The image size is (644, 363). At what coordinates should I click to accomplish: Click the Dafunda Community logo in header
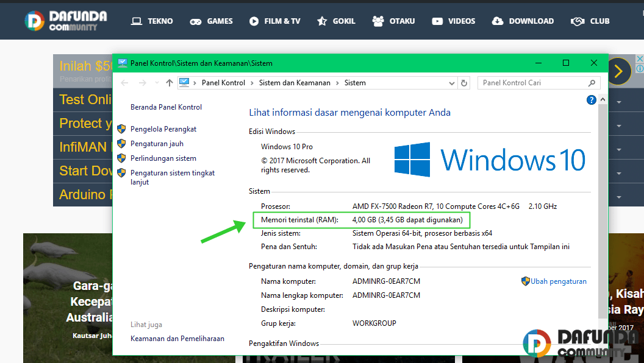tap(66, 20)
